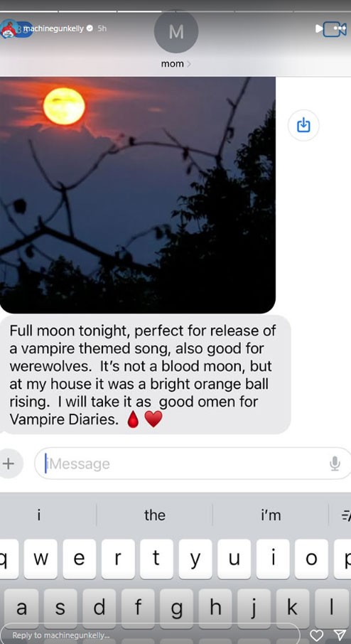Image resolution: width=351 pixels, height=644 pixels.
Task: Select the "i" word suggestion
Action: [39, 515]
